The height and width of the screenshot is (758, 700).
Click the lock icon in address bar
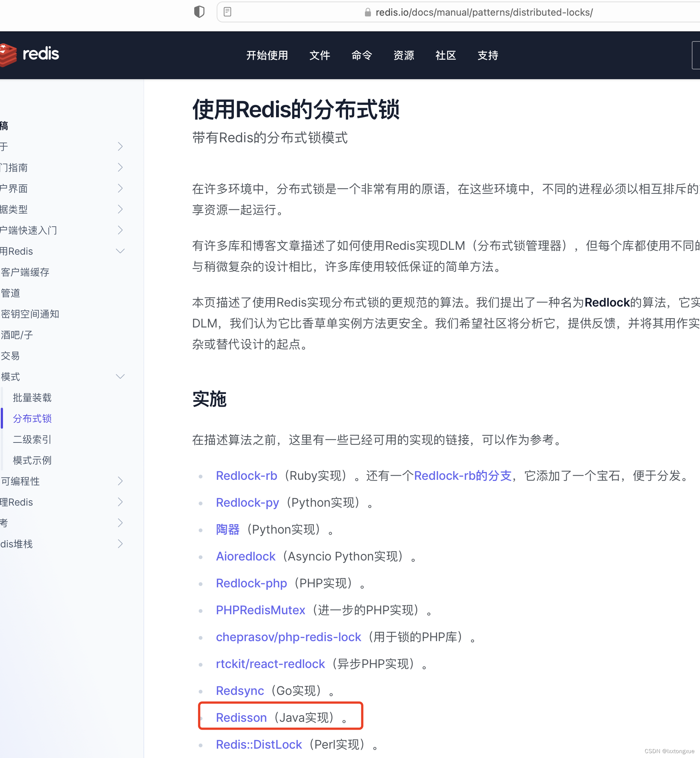pyautogui.click(x=368, y=12)
